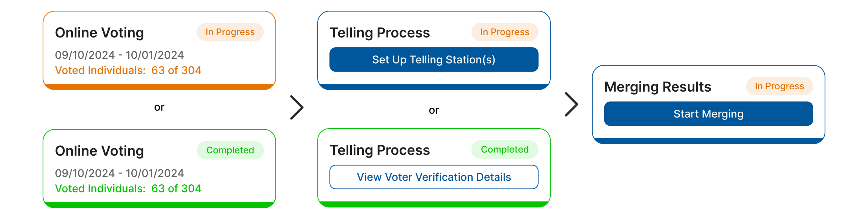The image size is (868, 219).
Task: Open View Voter Verification Details
Action: [433, 177]
